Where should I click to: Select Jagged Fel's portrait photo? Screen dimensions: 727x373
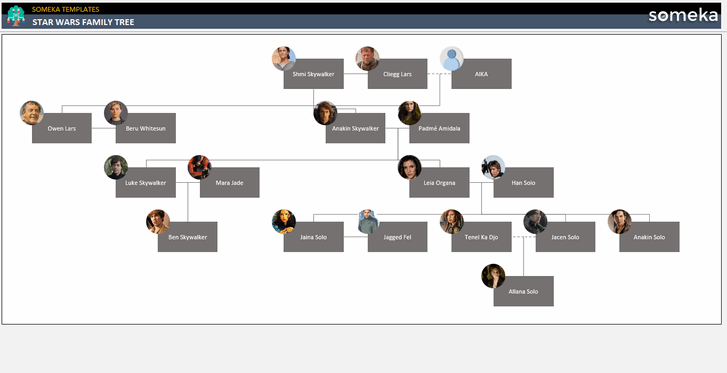(x=368, y=221)
